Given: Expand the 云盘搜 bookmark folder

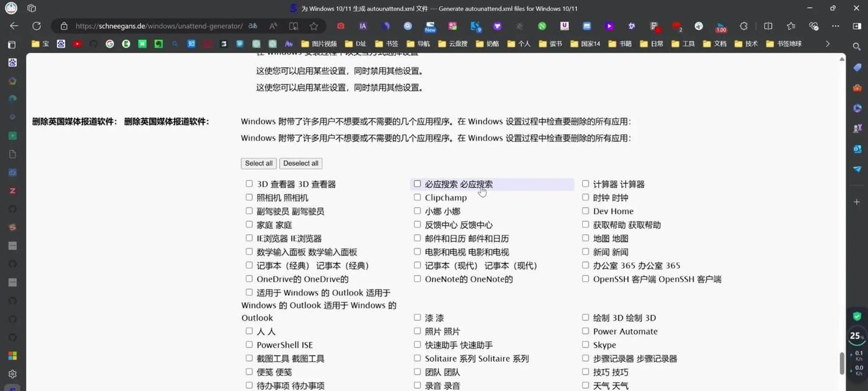Looking at the screenshot, I should pyautogui.click(x=452, y=44).
